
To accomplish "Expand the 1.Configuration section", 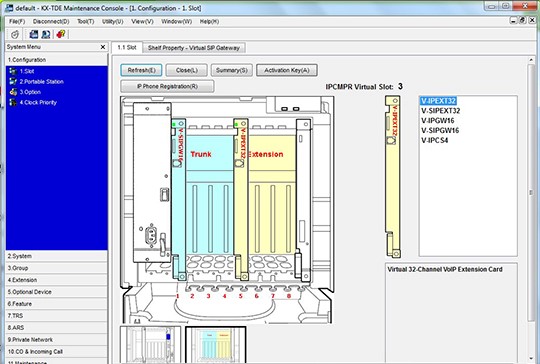I will pyautogui.click(x=56, y=60).
